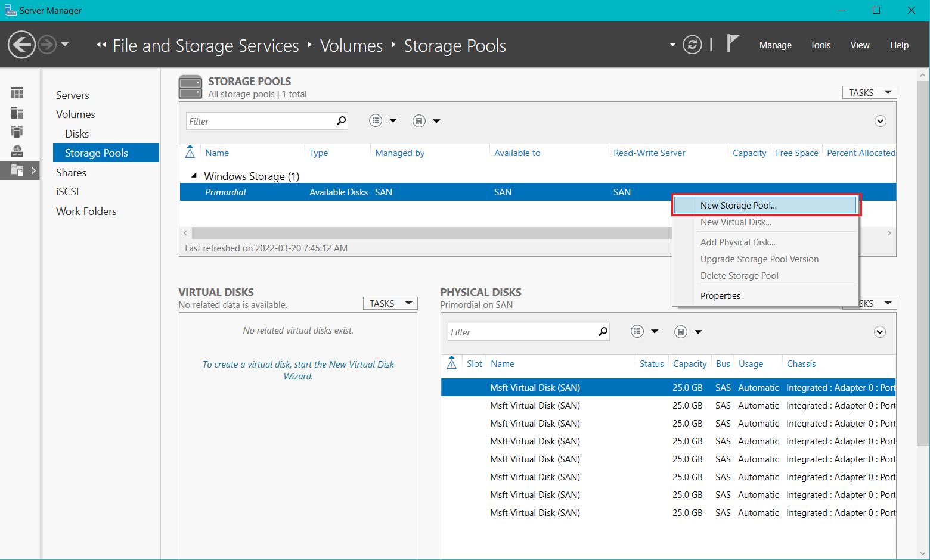930x560 pixels.
Task: Sort by Read-Write Server column
Action: coord(649,153)
